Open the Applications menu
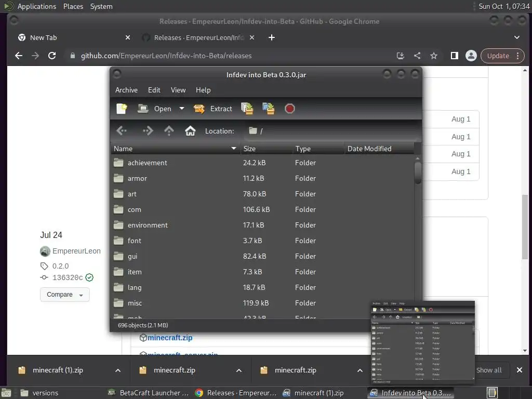The width and height of the screenshot is (532, 399). point(37,6)
